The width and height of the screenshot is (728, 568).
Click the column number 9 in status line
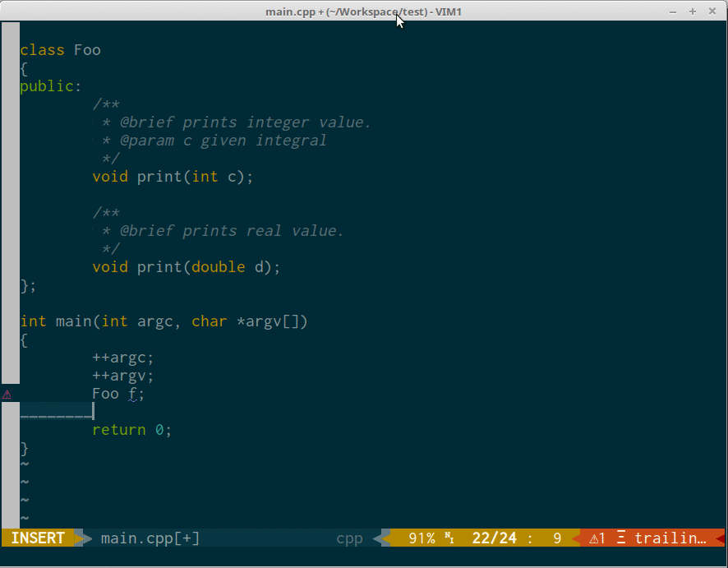[557, 538]
